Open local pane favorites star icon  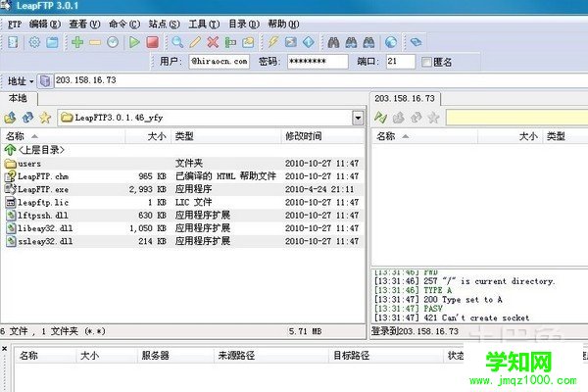pyautogui.click(x=45, y=118)
